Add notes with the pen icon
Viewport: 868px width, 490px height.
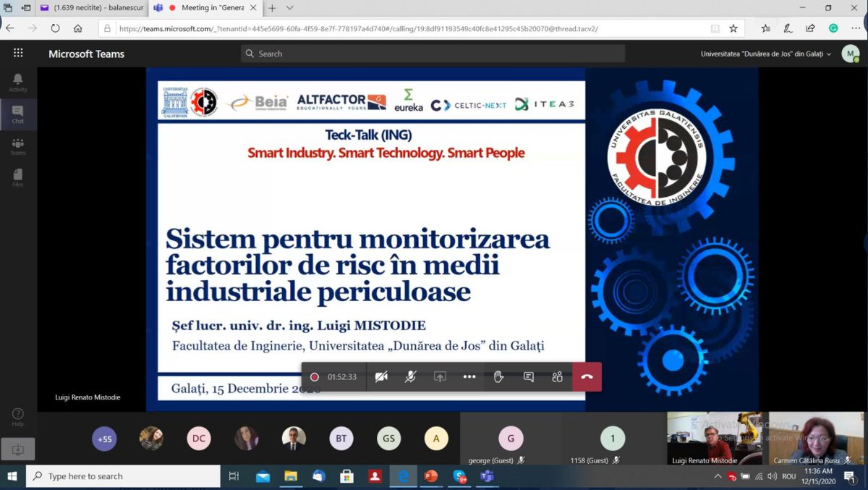tap(788, 29)
